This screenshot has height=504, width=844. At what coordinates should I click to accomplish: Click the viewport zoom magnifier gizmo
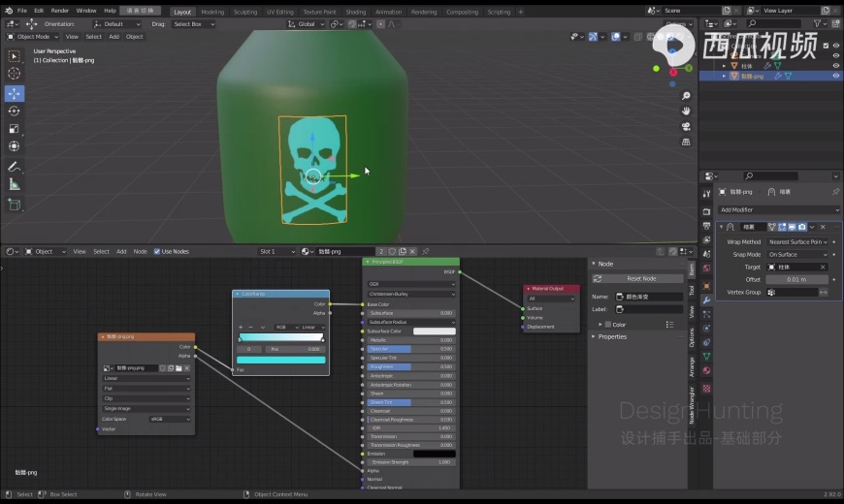686,96
